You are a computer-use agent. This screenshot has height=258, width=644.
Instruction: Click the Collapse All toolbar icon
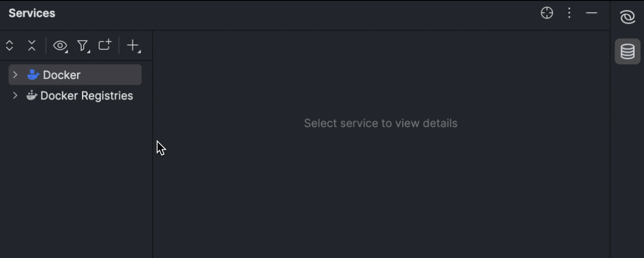[32, 46]
